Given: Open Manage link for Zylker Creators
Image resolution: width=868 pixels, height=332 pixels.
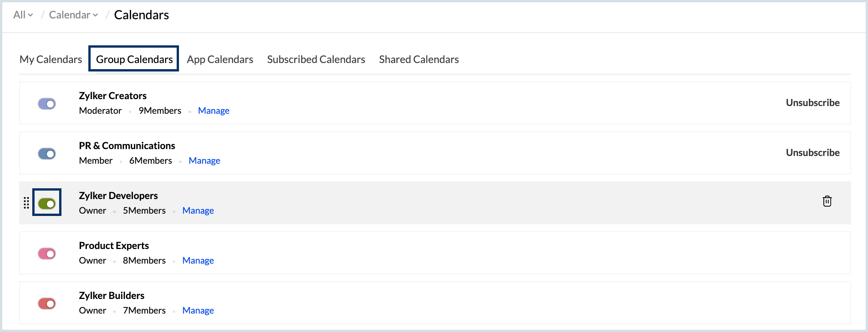Looking at the screenshot, I should click(214, 111).
